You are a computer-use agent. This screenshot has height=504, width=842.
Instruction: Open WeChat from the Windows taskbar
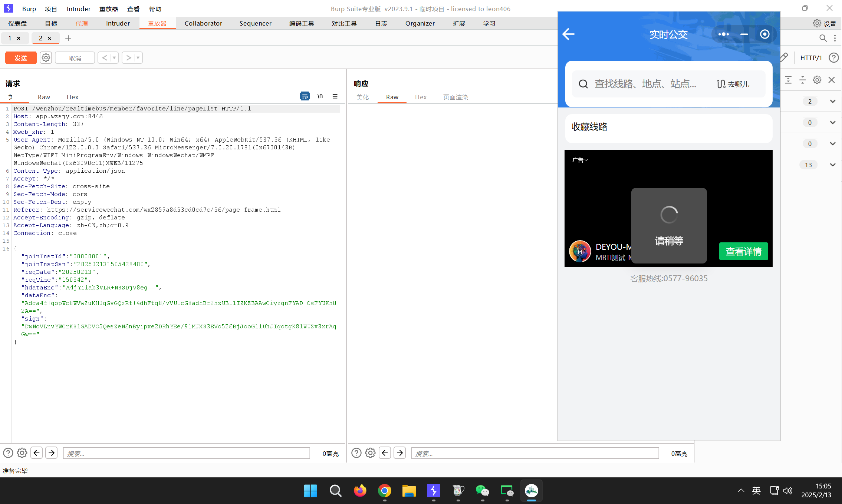pyautogui.click(x=482, y=491)
